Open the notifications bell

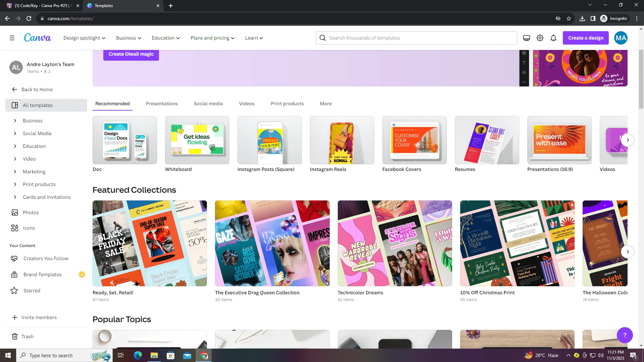[553, 38]
